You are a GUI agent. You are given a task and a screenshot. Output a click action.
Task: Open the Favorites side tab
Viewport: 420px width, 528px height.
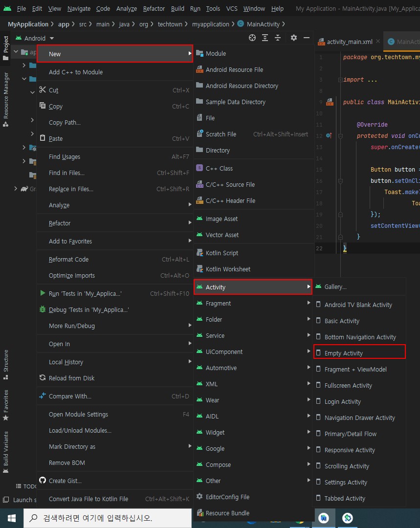click(5, 405)
